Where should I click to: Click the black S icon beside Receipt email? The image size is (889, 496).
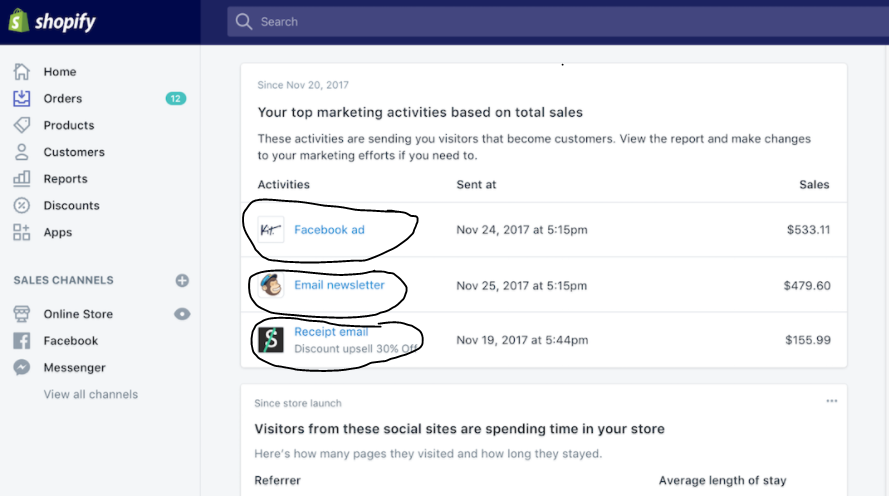[271, 340]
